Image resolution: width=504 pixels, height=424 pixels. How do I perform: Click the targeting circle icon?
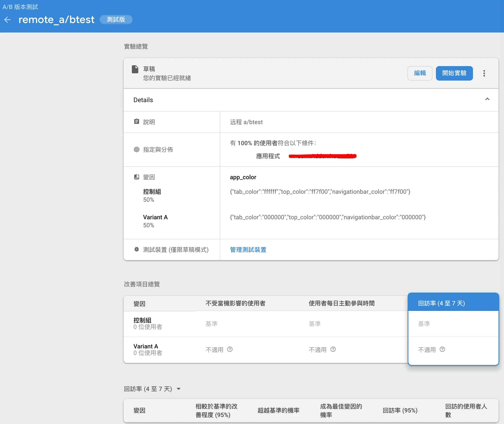coord(136,149)
